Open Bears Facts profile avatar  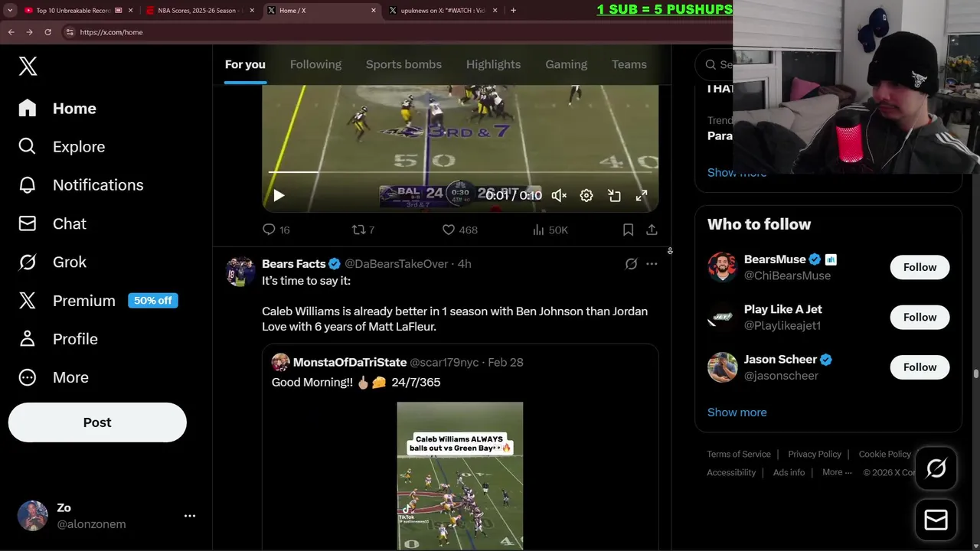click(240, 271)
